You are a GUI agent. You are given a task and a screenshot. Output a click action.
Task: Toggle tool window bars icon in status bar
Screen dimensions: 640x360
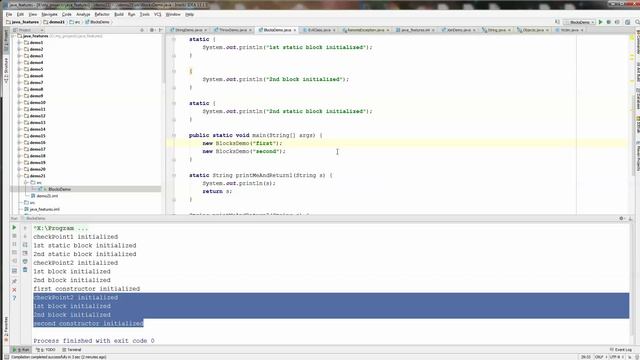6,357
